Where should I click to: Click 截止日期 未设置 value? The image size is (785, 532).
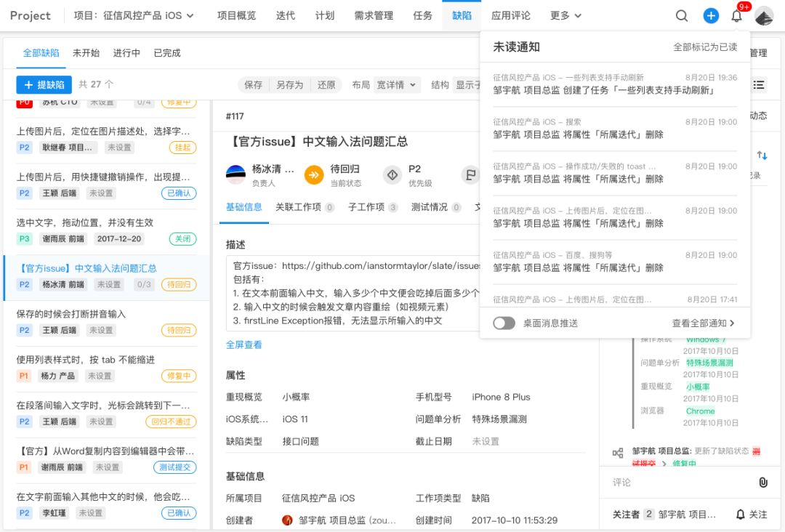pos(486,441)
